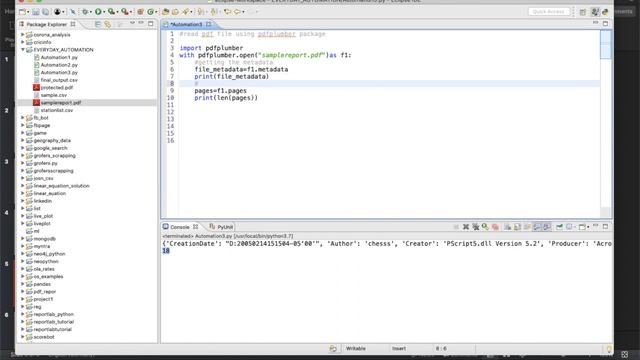Switch to the PyDev perspective icon
640x360 pixels.
coord(605,12)
